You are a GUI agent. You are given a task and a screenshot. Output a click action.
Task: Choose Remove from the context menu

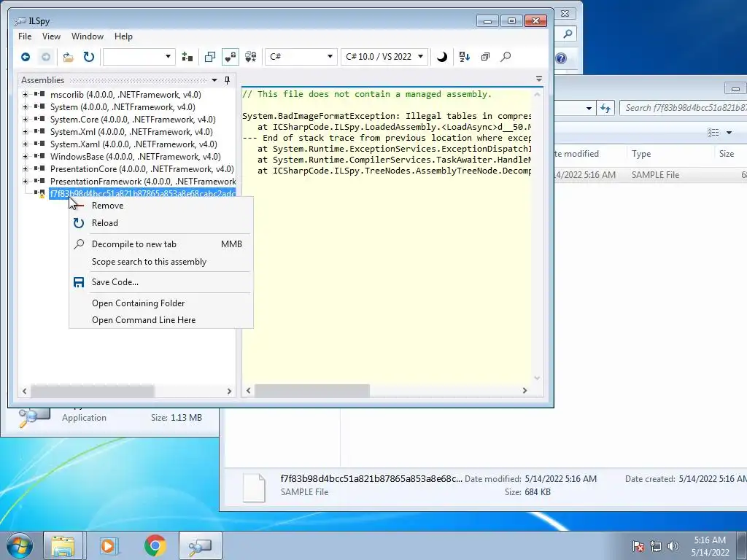coord(161,205)
